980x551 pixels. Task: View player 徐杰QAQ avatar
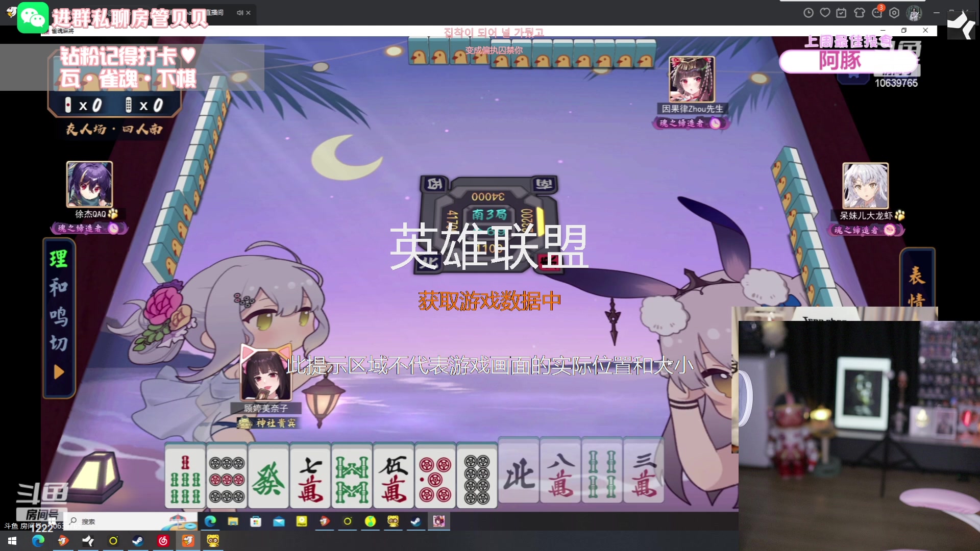(x=89, y=184)
